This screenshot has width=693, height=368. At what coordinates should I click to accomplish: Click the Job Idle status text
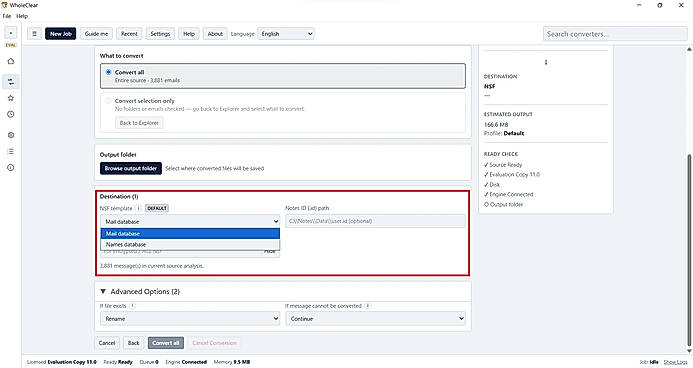[x=649, y=362]
